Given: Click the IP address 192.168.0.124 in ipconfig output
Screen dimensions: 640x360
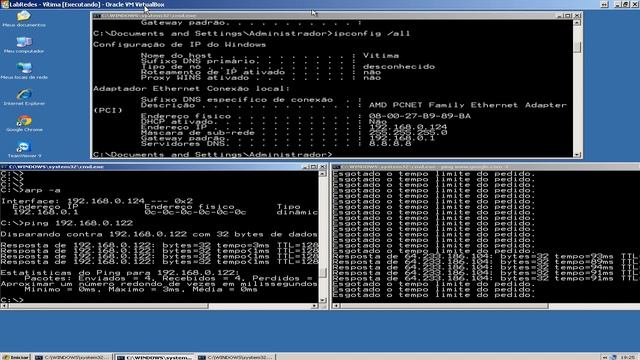Looking at the screenshot, I should point(408,127).
